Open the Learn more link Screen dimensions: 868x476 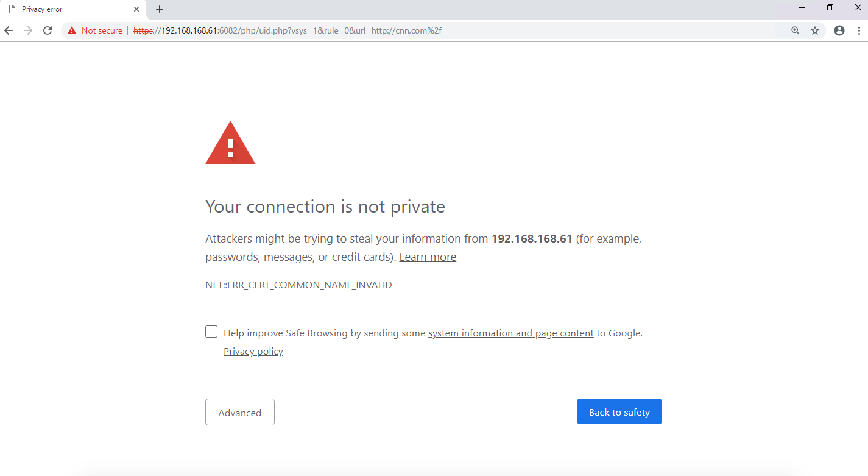427,257
